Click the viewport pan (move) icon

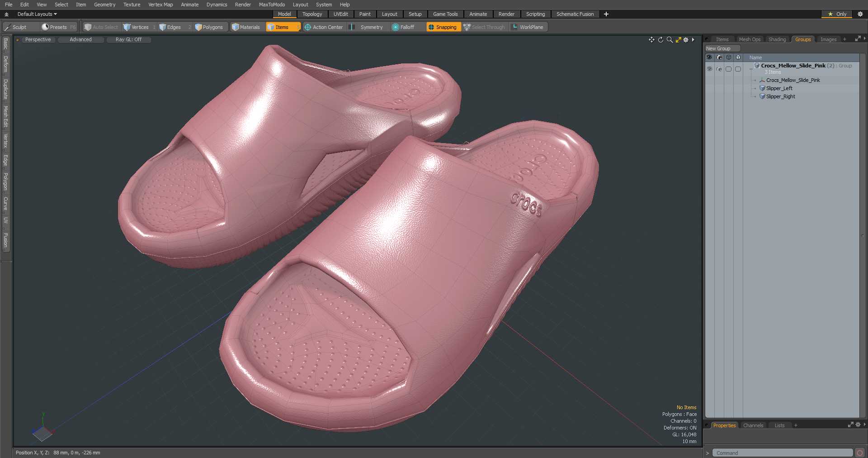651,40
